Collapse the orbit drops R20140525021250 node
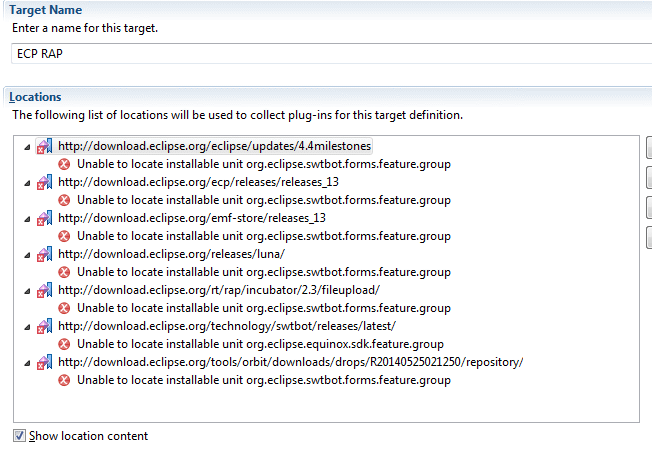Viewport: 652px width, 449px height. click(x=27, y=363)
